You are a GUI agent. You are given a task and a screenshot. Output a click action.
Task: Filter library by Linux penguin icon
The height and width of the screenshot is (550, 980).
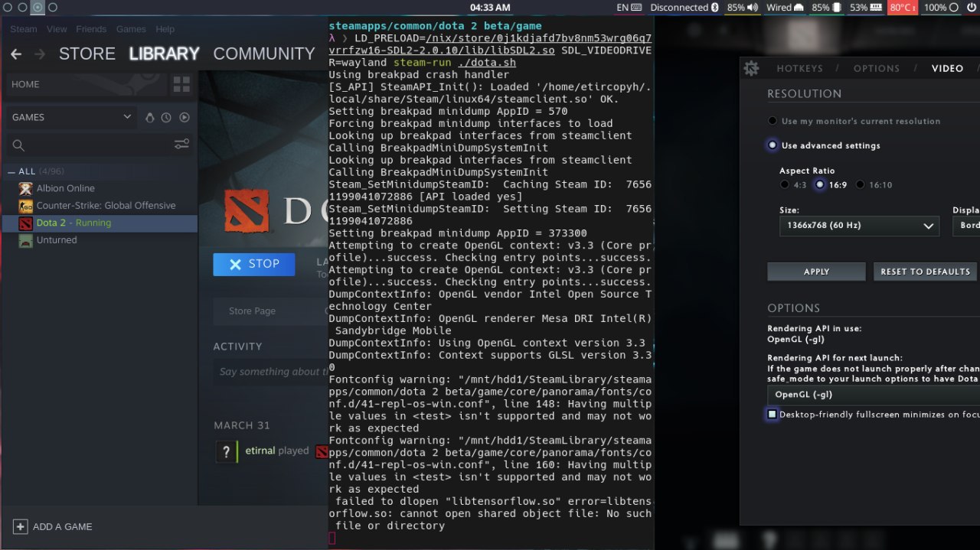click(x=149, y=117)
